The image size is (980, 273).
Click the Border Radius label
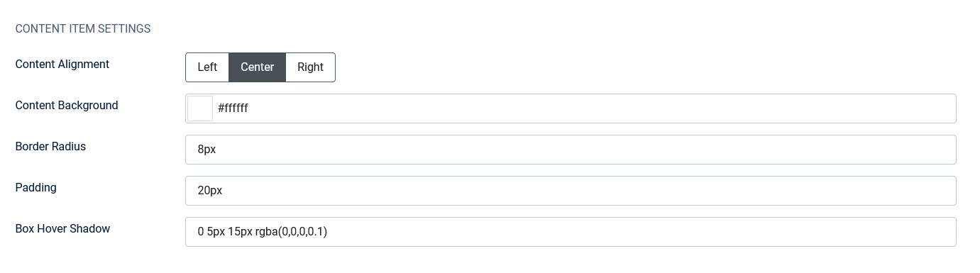coord(50,146)
